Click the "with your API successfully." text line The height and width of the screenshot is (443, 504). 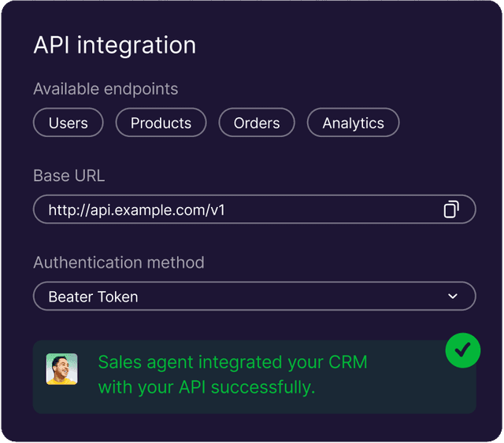[x=206, y=387]
